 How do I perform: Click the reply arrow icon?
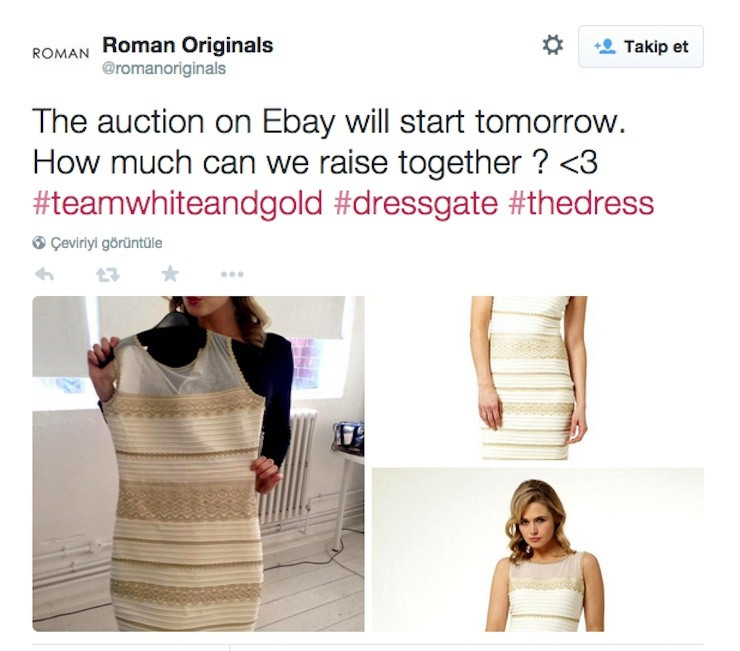[44, 274]
